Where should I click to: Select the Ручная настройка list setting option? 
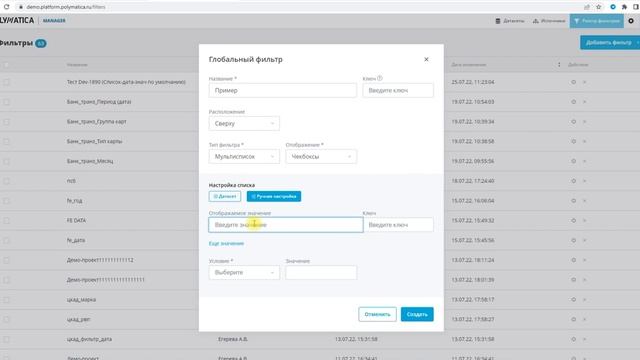click(274, 196)
